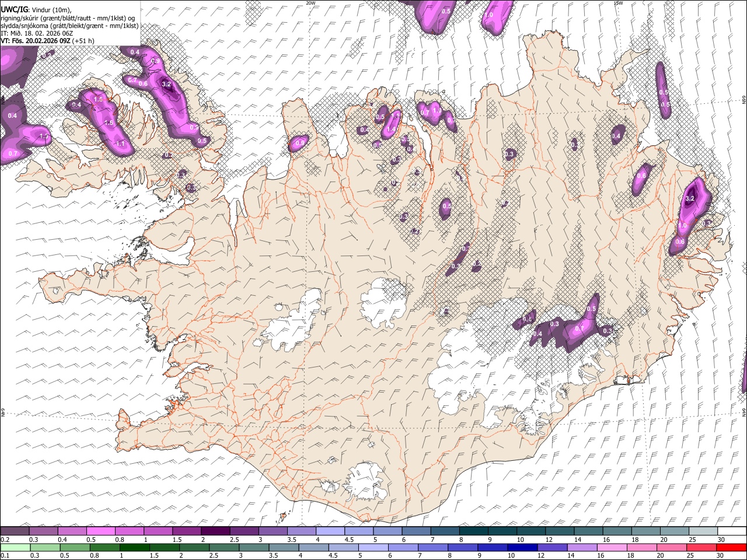Select the lower legend swatch between 25 and 30
Image resolution: width=747 pixels, height=560 pixels.
[701, 547]
